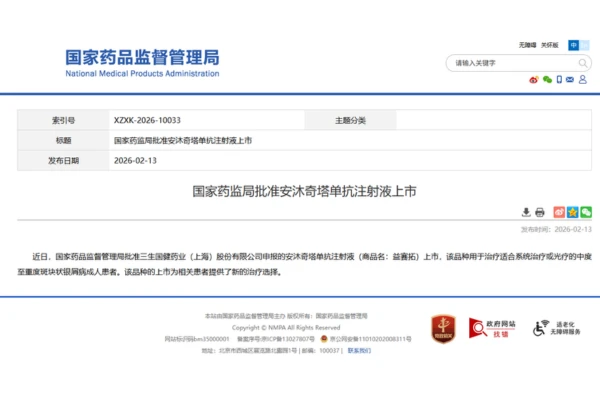
Task: Print the article using the printer icon
Action: pos(540,212)
